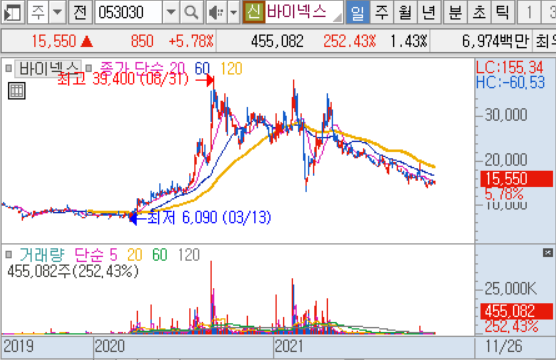Click the 6,974백만 trading value
Screen dimensions: 556x360
pos(495,41)
